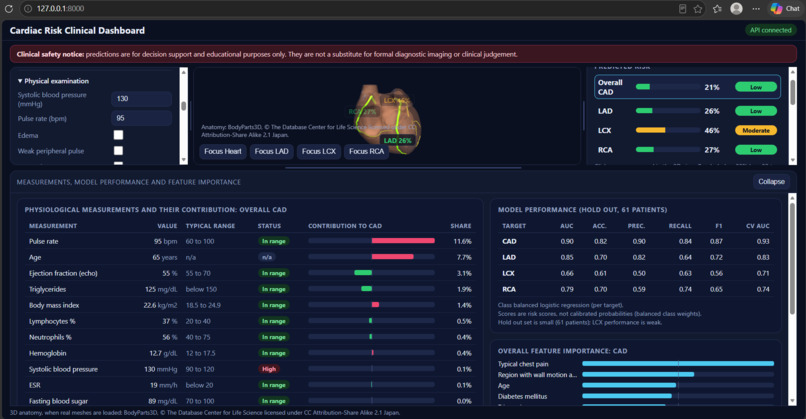Reload the page with the browser refresh icon
Screen dimensions: 806x419
click(x=9, y=9)
